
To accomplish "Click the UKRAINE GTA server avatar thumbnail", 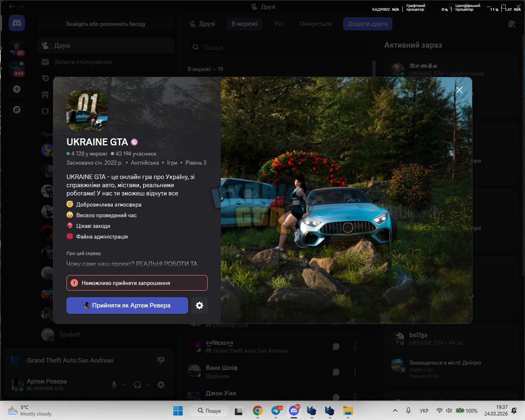I will (87, 111).
